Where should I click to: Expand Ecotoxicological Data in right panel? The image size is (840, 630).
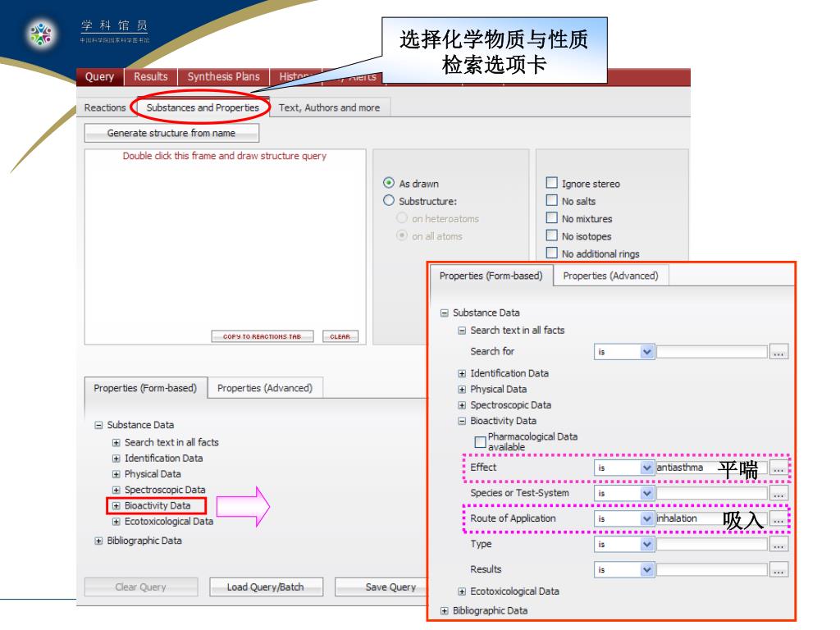[462, 591]
